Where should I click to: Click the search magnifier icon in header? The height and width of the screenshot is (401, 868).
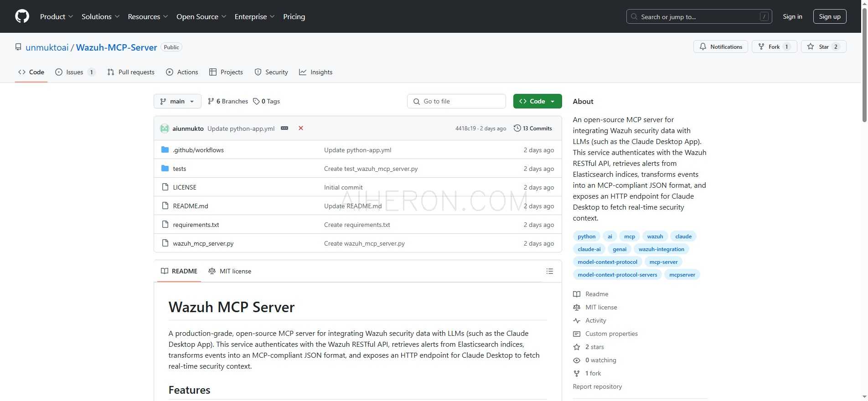pos(634,16)
